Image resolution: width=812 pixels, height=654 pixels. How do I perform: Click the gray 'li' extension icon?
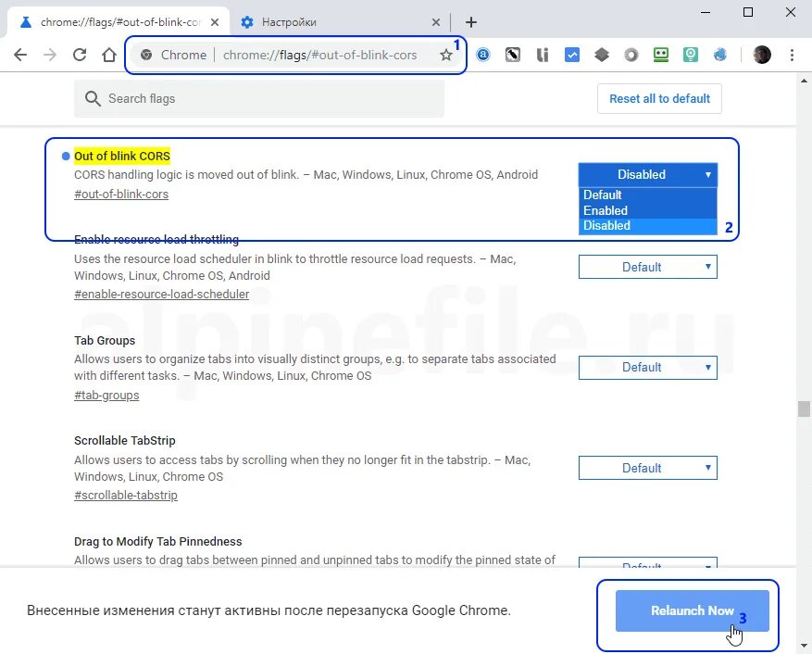543,55
